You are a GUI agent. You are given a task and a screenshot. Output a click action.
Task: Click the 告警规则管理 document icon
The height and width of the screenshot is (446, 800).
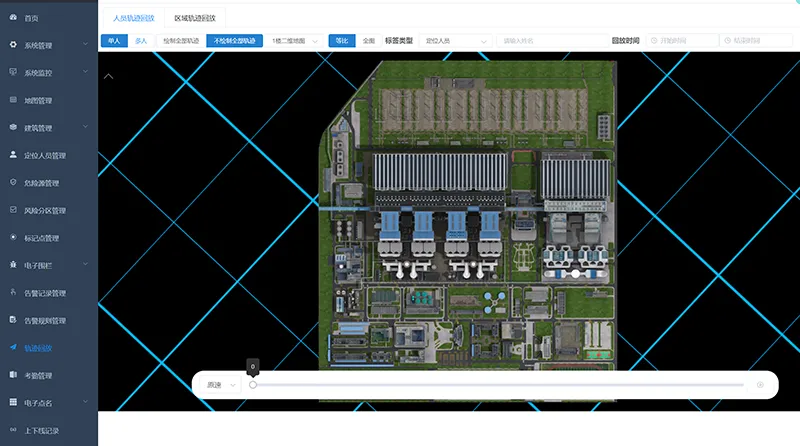tap(13, 320)
